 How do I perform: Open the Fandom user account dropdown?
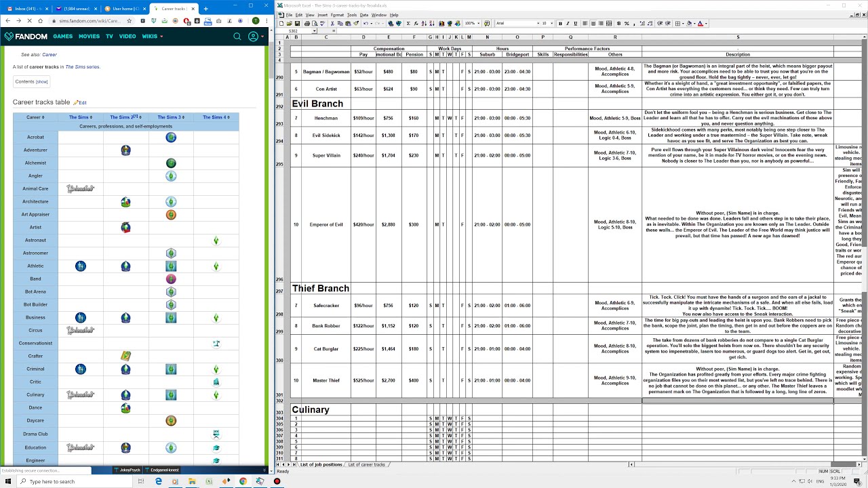coord(256,36)
